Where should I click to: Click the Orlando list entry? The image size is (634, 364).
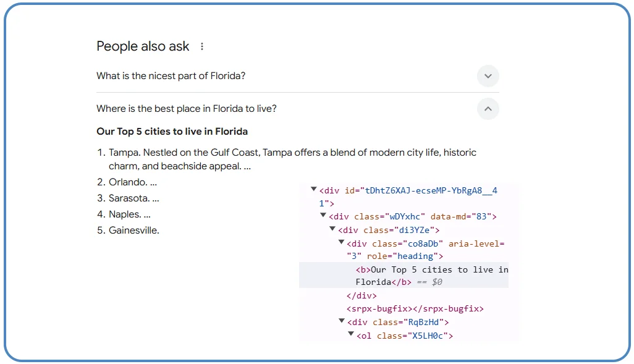(130, 182)
